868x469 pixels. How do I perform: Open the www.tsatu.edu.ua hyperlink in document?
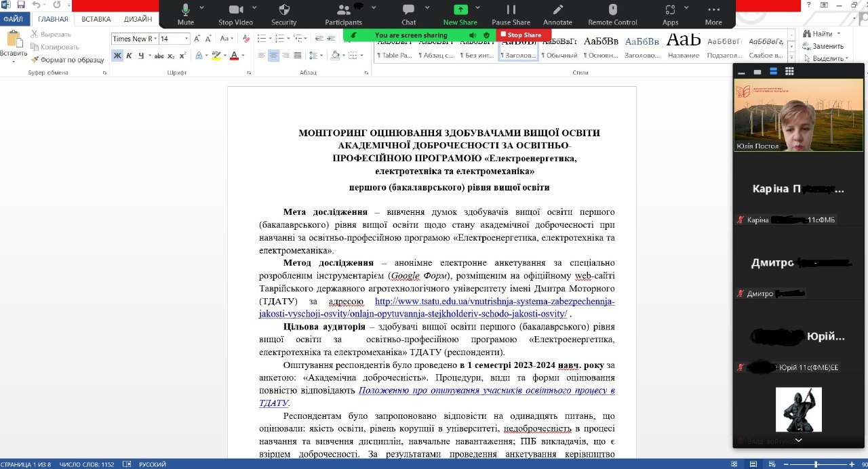pyautogui.click(x=437, y=307)
